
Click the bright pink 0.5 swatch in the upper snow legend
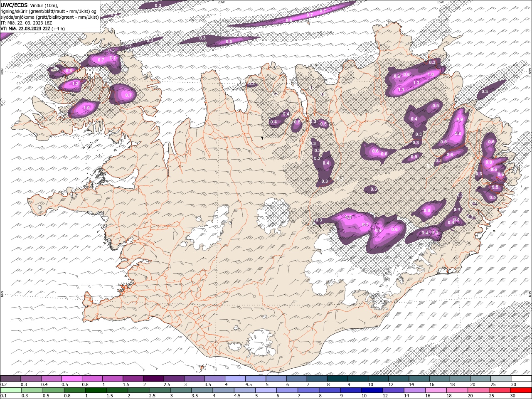click(x=71, y=379)
